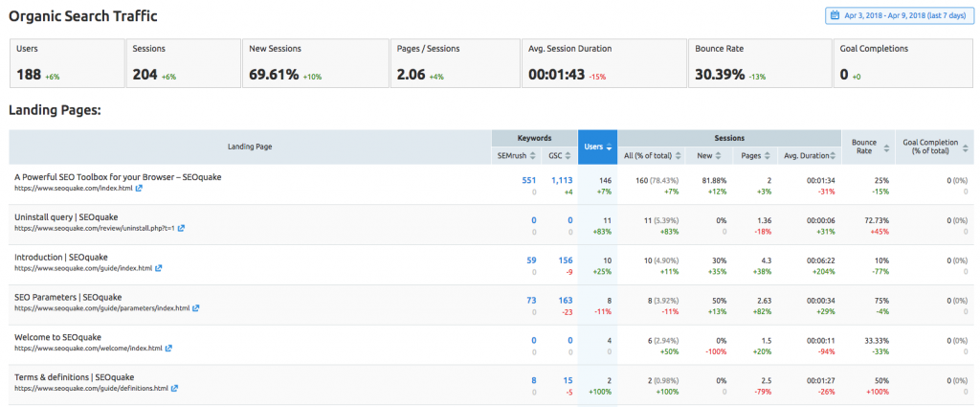Screen dimensions: 980x407
Task: Select the Pages / Sessions 2.06 card
Action: 455,63
